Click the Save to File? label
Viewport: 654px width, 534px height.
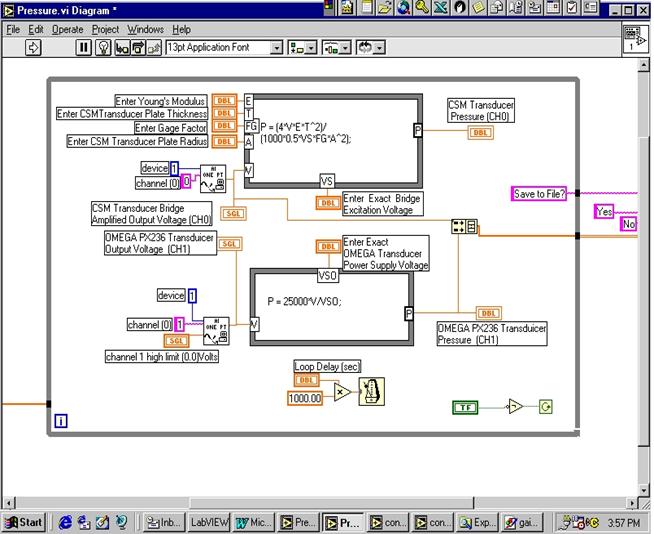point(538,193)
